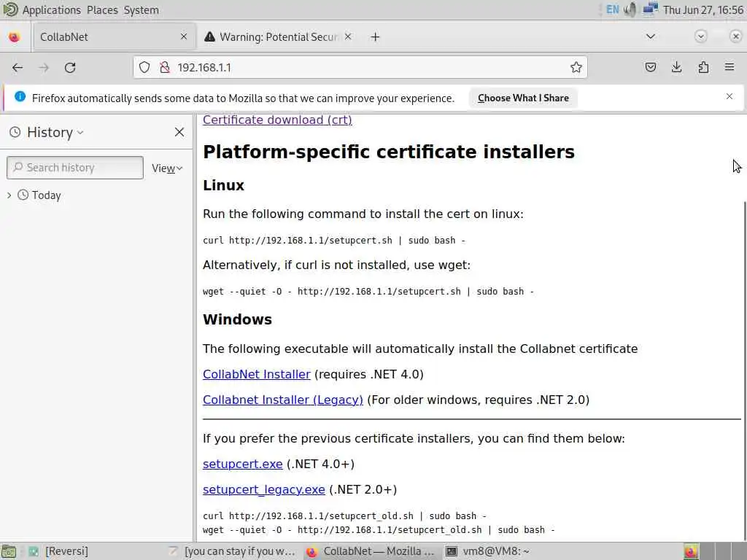747x560 pixels.
Task: Open the list all tabs chevron
Action: click(x=650, y=36)
